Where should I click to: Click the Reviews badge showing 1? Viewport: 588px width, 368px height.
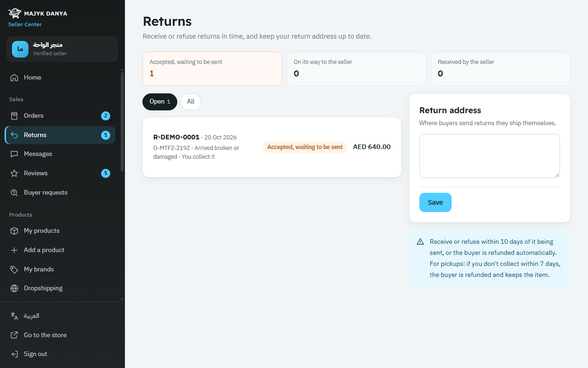coord(106,173)
